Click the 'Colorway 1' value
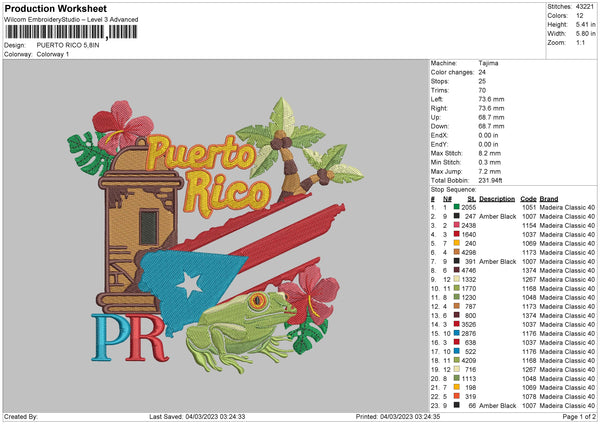 coord(53,54)
